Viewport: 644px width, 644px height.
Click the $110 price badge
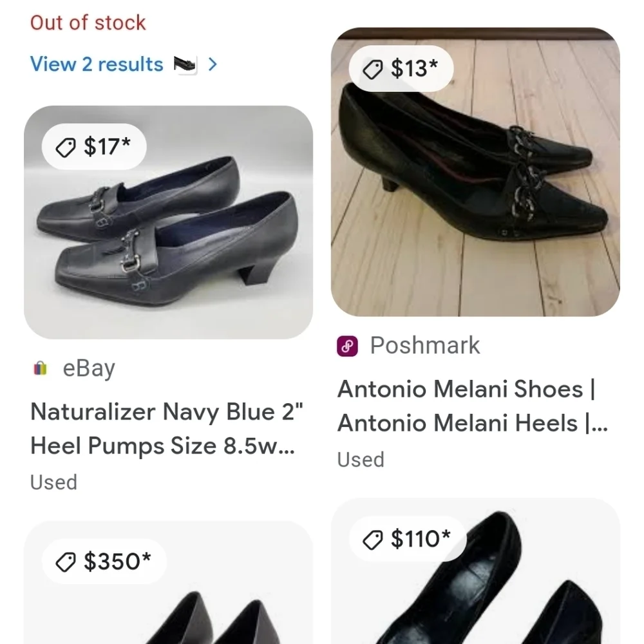[x=406, y=539]
